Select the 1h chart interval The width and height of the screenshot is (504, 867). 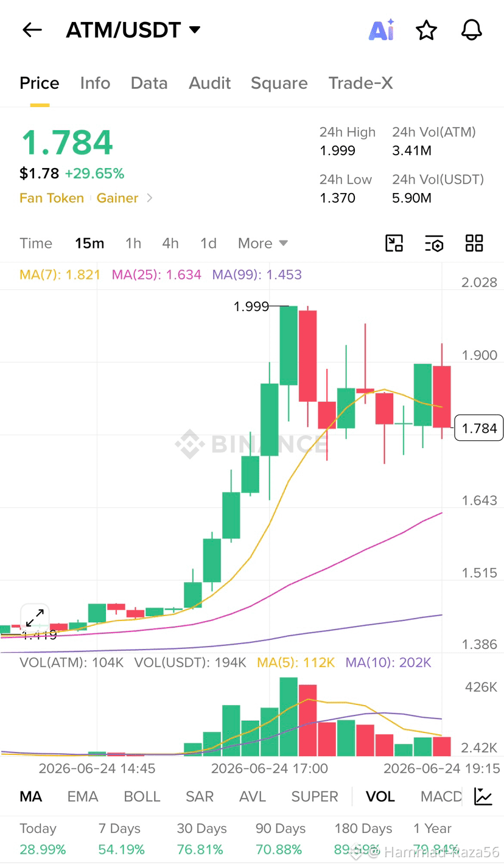[x=133, y=244]
